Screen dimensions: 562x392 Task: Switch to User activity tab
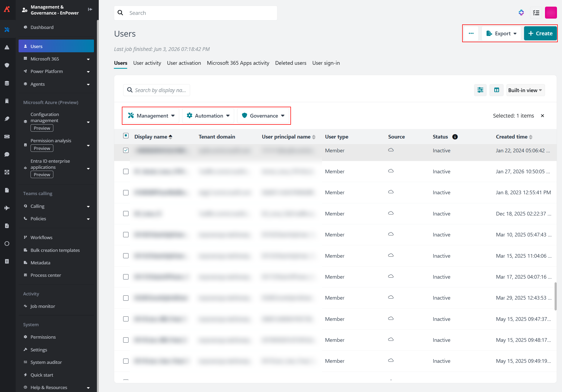click(x=147, y=63)
